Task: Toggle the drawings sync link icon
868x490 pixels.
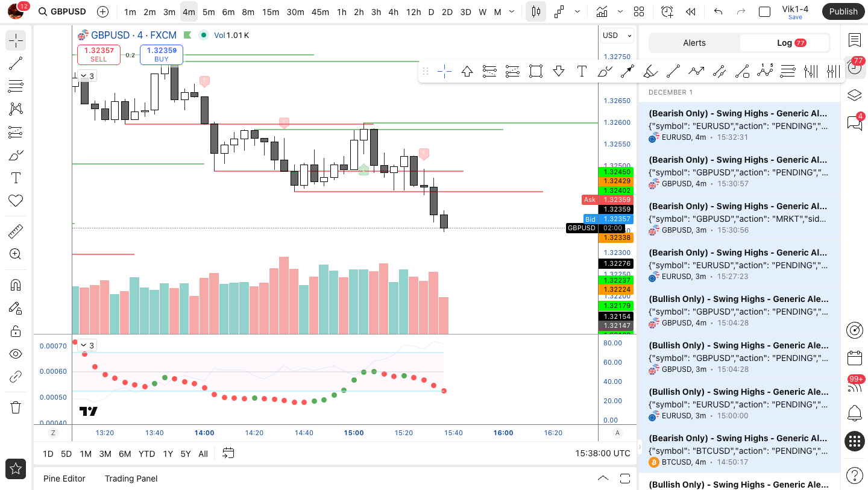Action: click(x=16, y=377)
